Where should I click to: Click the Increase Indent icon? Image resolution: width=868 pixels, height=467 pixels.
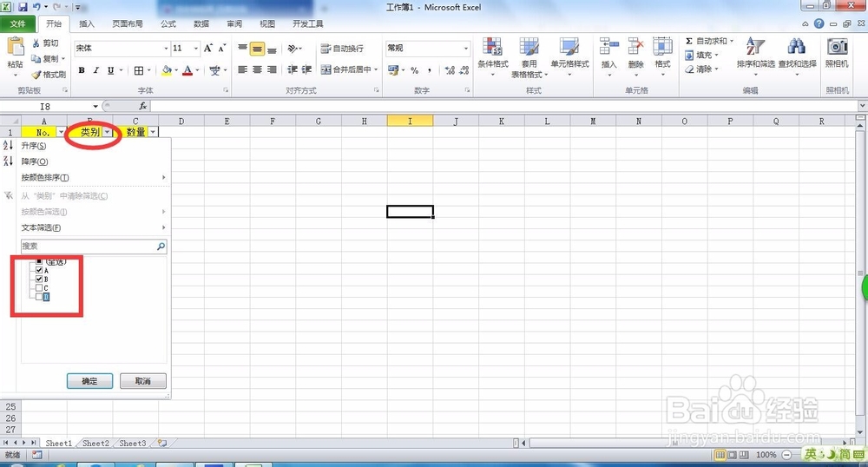click(306, 69)
